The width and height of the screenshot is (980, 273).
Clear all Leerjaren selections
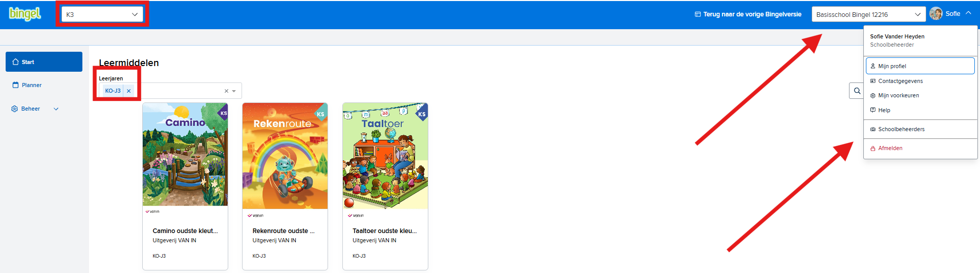226,91
